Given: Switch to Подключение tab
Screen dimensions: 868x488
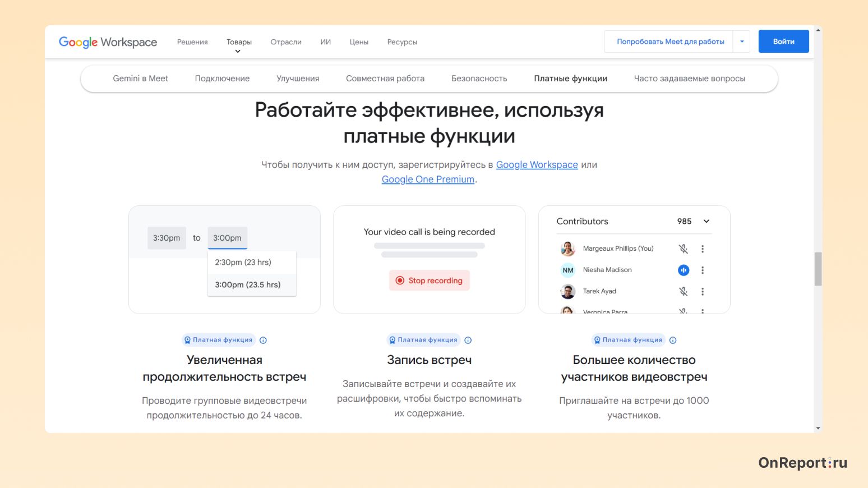Looking at the screenshot, I should (222, 79).
